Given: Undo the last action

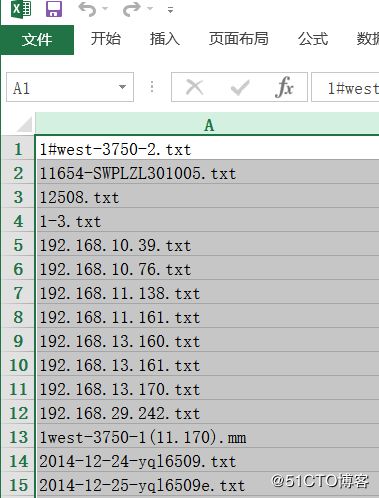Looking at the screenshot, I should [x=87, y=9].
